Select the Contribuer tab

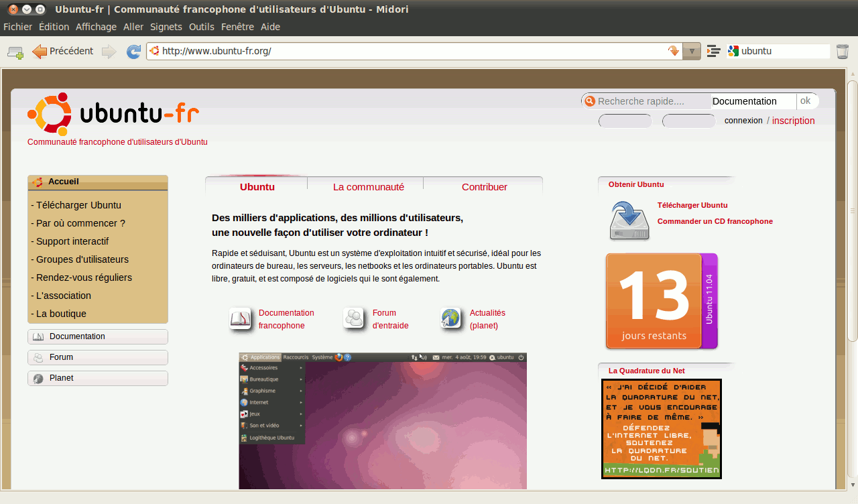point(484,187)
